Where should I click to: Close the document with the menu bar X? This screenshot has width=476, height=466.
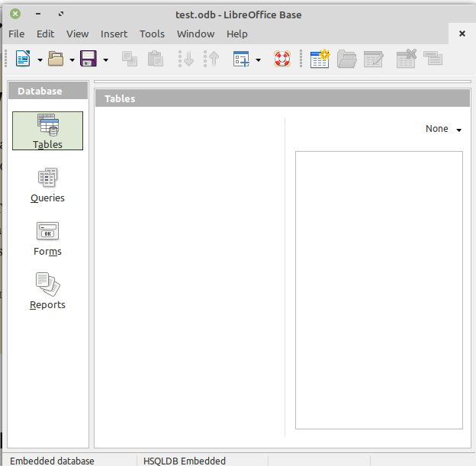(462, 34)
